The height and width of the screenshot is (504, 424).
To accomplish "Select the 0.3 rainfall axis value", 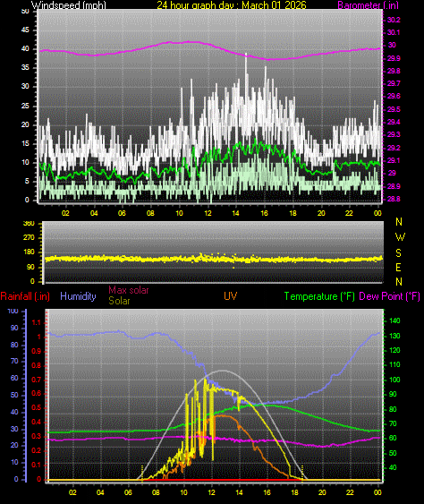I will (37, 436).
